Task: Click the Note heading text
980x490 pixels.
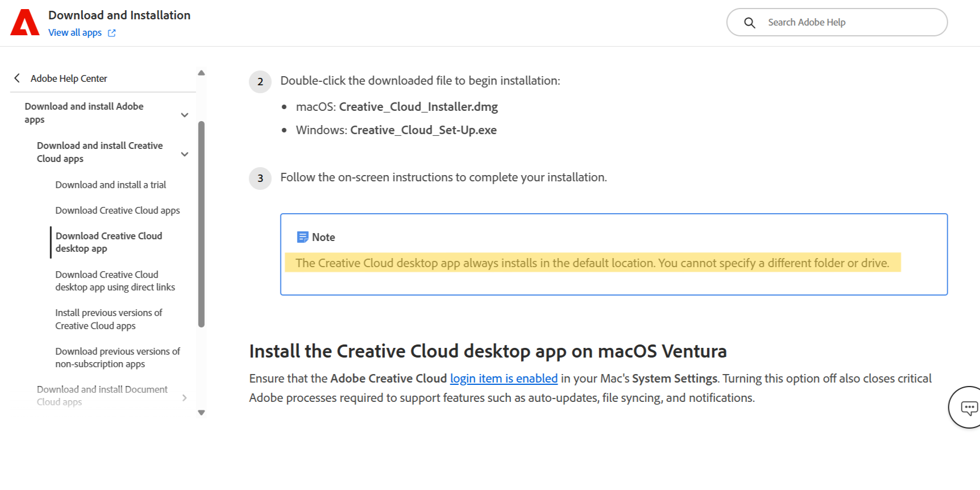Action: click(x=323, y=237)
